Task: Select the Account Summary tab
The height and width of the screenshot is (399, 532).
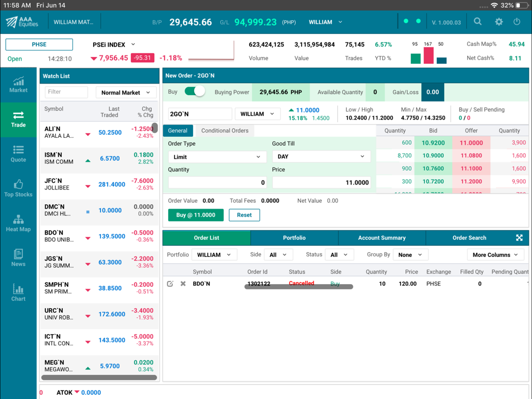Action: pos(381,238)
